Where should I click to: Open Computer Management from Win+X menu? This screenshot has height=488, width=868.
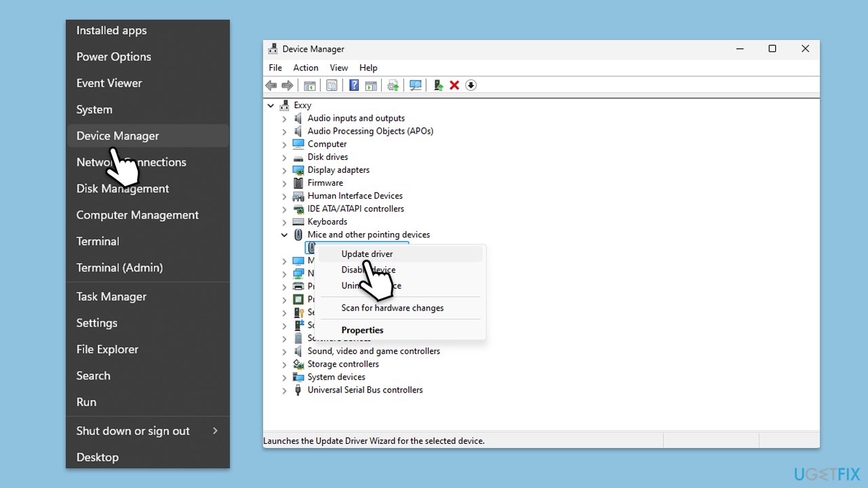[148, 215]
